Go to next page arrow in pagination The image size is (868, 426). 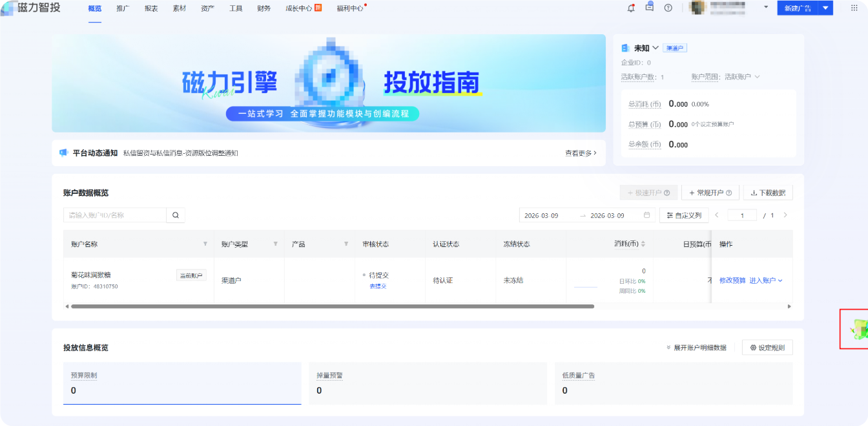[785, 215]
